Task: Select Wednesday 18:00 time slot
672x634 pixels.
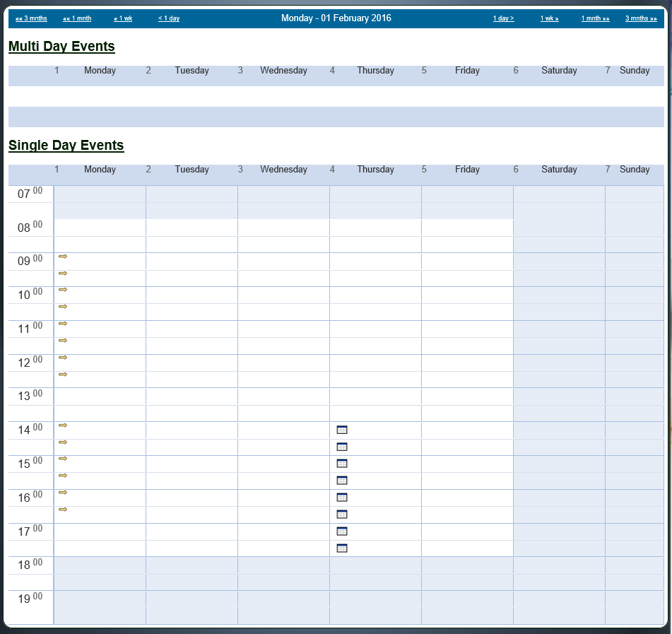Action: click(283, 565)
